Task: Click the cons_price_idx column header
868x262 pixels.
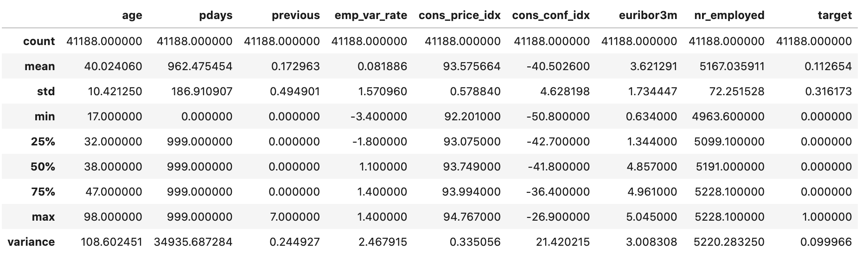Action: 460,16
